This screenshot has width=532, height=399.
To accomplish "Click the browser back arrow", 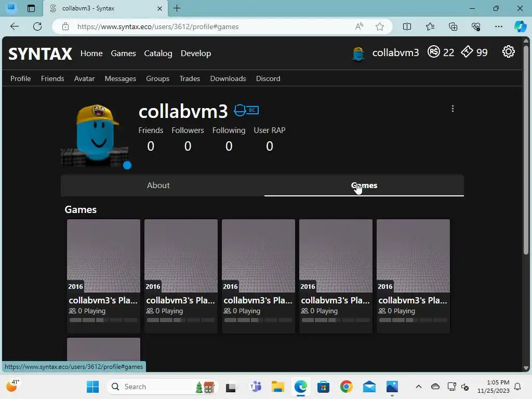I will pos(14,26).
